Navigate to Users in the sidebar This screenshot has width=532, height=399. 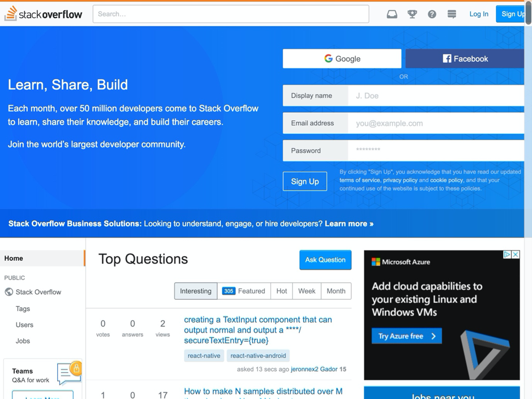click(x=24, y=325)
